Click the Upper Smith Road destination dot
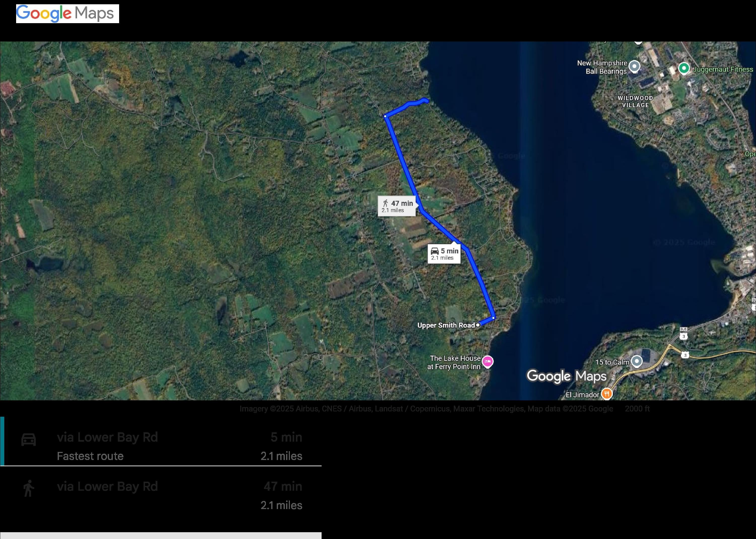This screenshot has width=756, height=539. pos(478,325)
